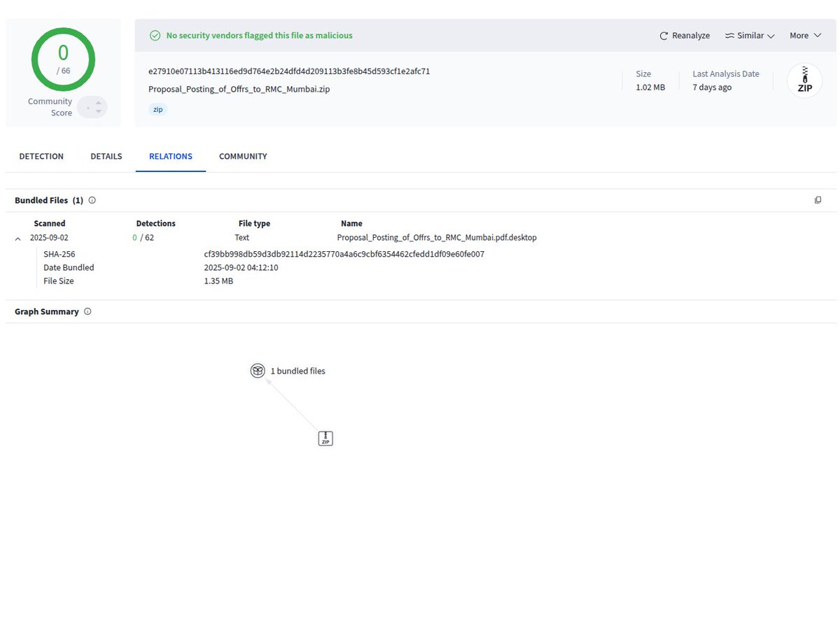Open the Community tab
840x629 pixels.
(x=243, y=157)
